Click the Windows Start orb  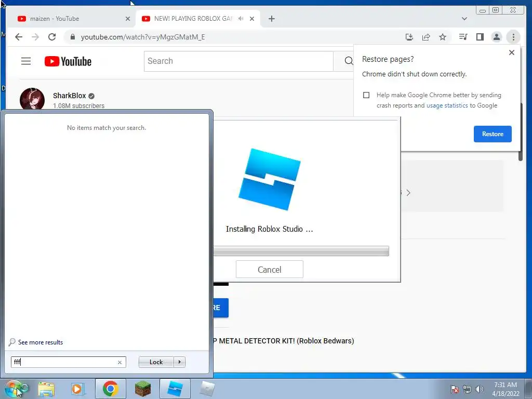(15, 389)
